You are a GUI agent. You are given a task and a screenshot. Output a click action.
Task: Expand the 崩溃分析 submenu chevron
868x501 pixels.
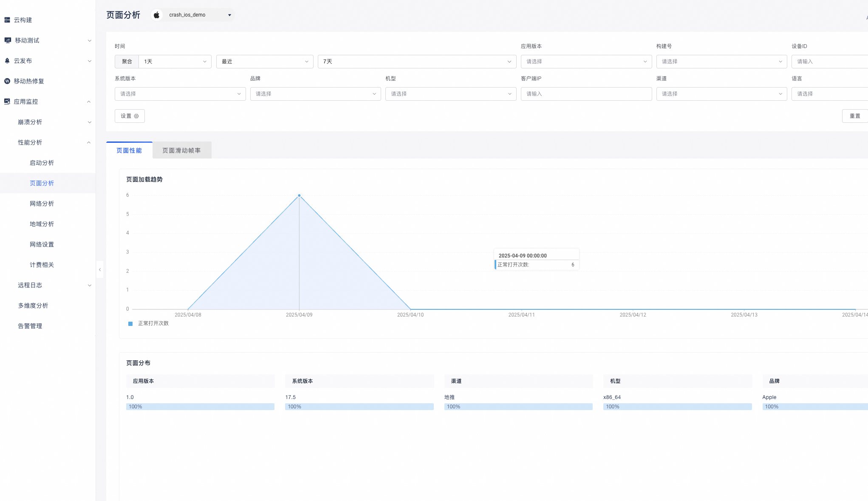(x=89, y=122)
